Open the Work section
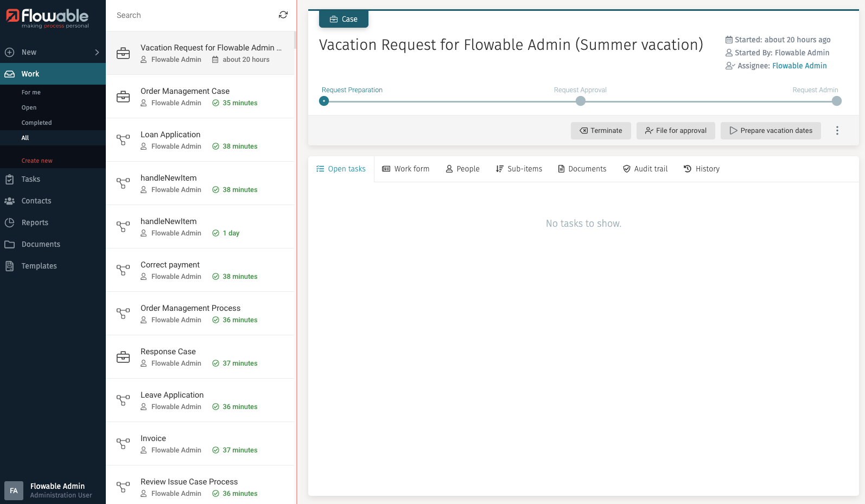The width and height of the screenshot is (865, 504). point(53,74)
